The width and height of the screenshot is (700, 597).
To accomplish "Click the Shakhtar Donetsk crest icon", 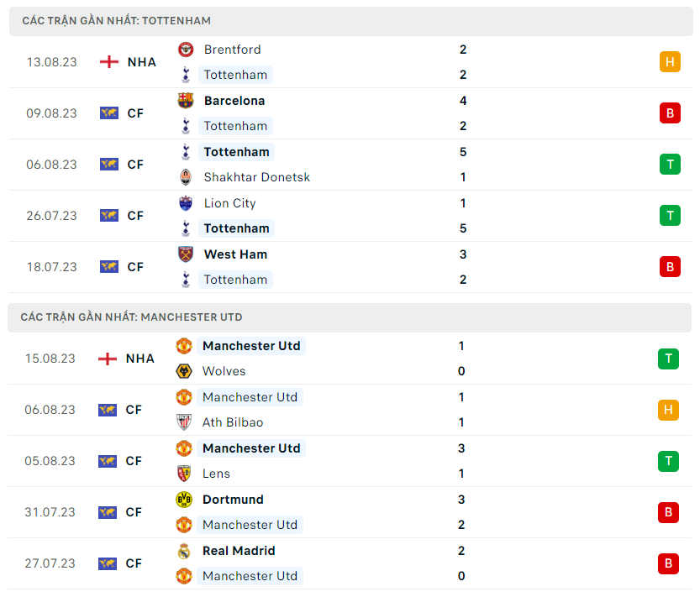I will click(x=186, y=177).
